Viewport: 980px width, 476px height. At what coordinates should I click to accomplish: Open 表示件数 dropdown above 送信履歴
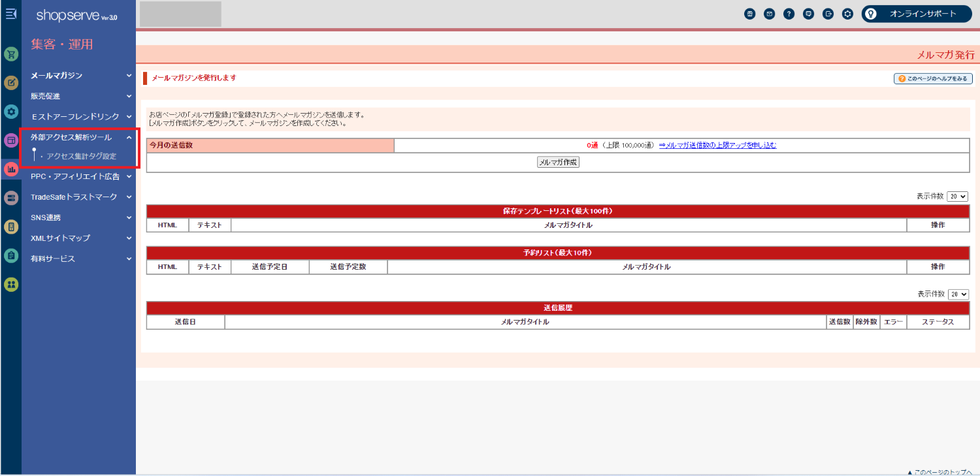point(958,294)
